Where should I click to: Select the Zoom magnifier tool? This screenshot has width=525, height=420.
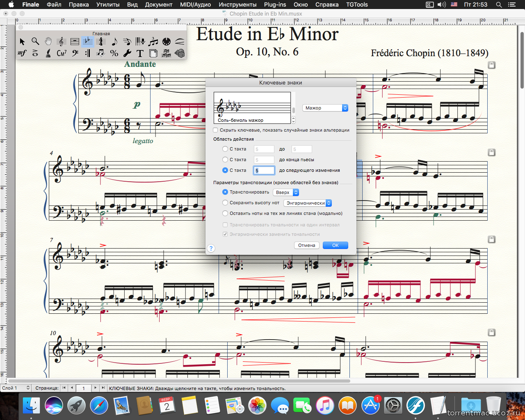[x=35, y=41]
